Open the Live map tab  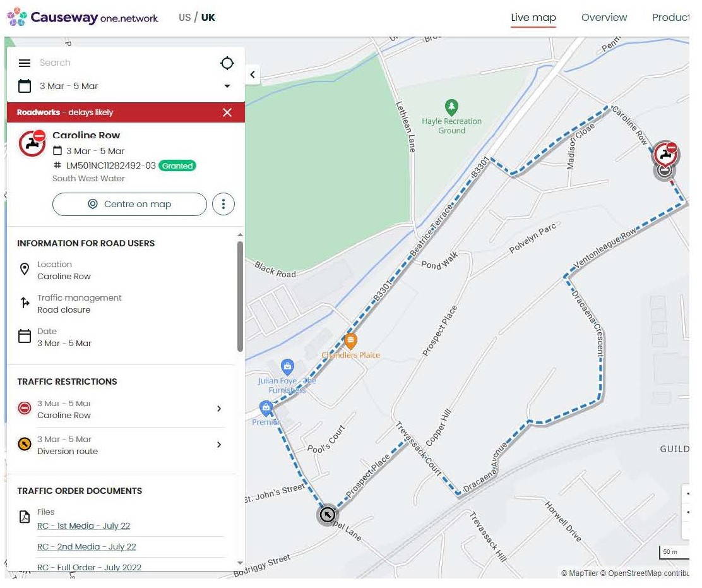[x=533, y=18]
